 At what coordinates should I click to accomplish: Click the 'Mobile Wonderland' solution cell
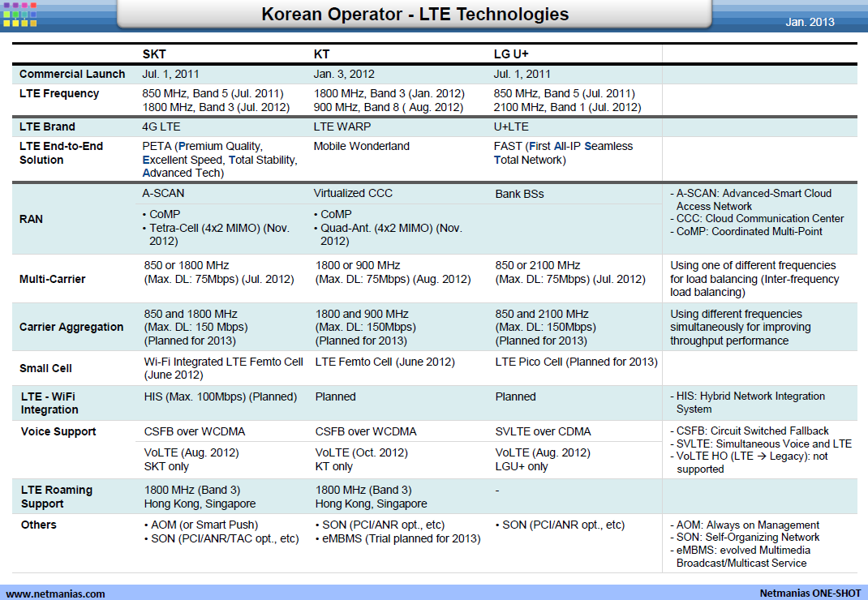362,146
